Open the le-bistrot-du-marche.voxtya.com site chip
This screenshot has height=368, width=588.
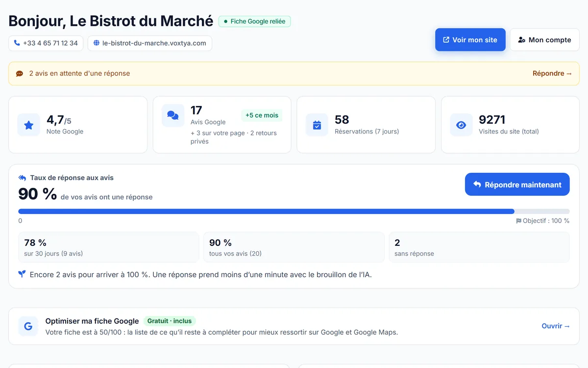pos(150,43)
